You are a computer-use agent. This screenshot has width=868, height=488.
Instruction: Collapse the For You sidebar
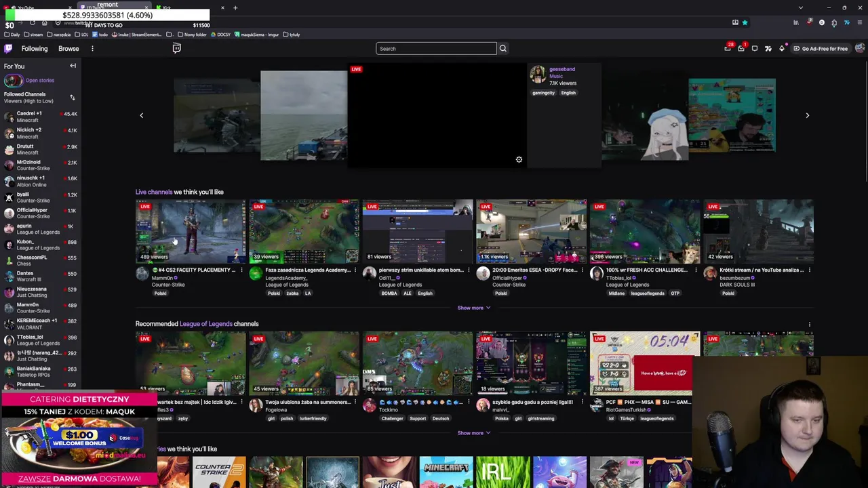(x=73, y=66)
